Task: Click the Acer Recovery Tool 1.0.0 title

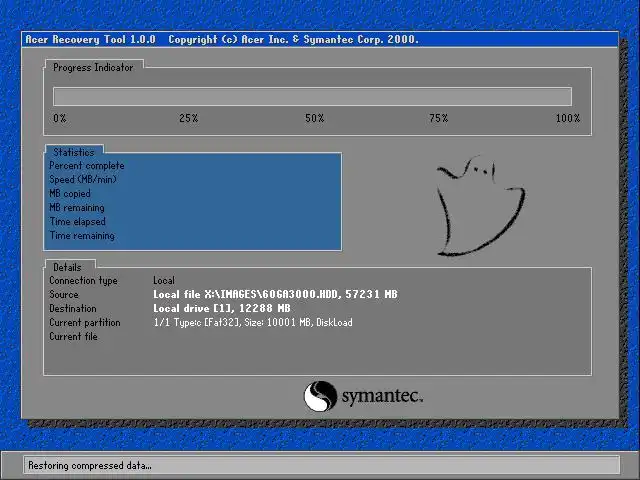Action: 90,40
